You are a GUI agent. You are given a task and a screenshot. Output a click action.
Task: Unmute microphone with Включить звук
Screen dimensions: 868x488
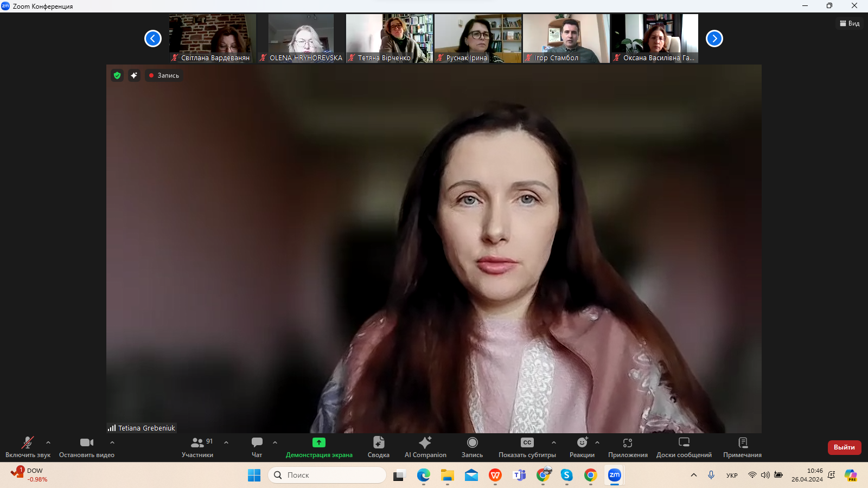[28, 447]
